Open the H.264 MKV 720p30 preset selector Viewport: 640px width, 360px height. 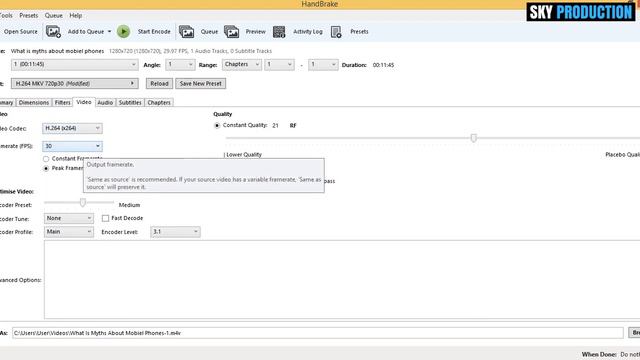click(x=74, y=83)
